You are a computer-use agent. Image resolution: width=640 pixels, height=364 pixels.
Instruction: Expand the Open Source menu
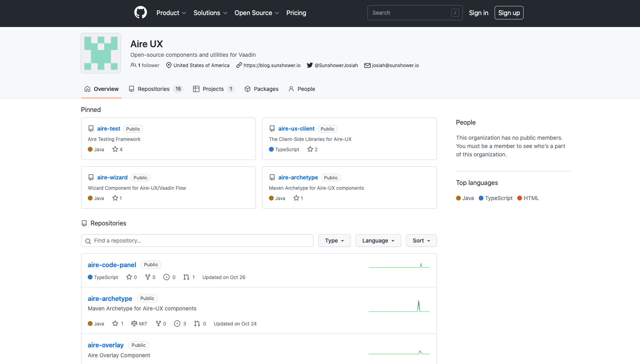257,13
